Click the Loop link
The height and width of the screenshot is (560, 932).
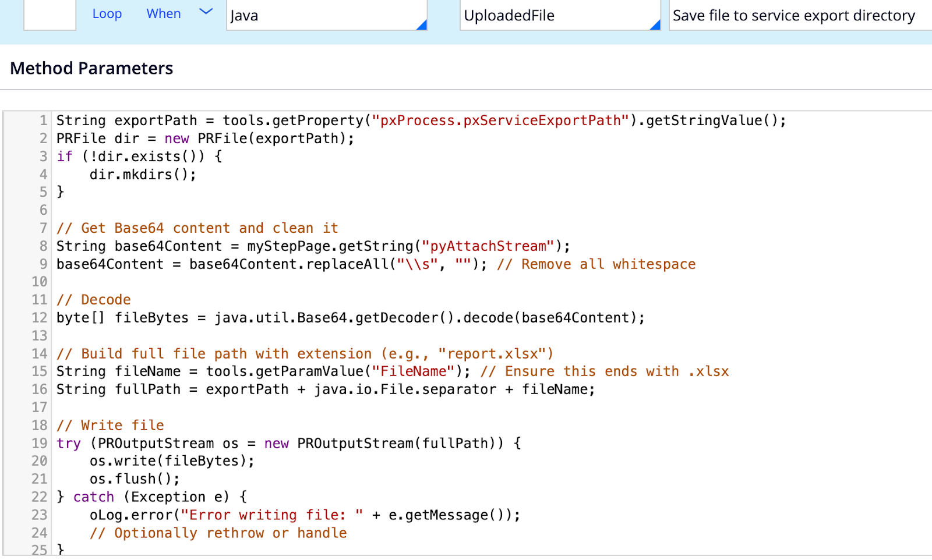pyautogui.click(x=107, y=14)
